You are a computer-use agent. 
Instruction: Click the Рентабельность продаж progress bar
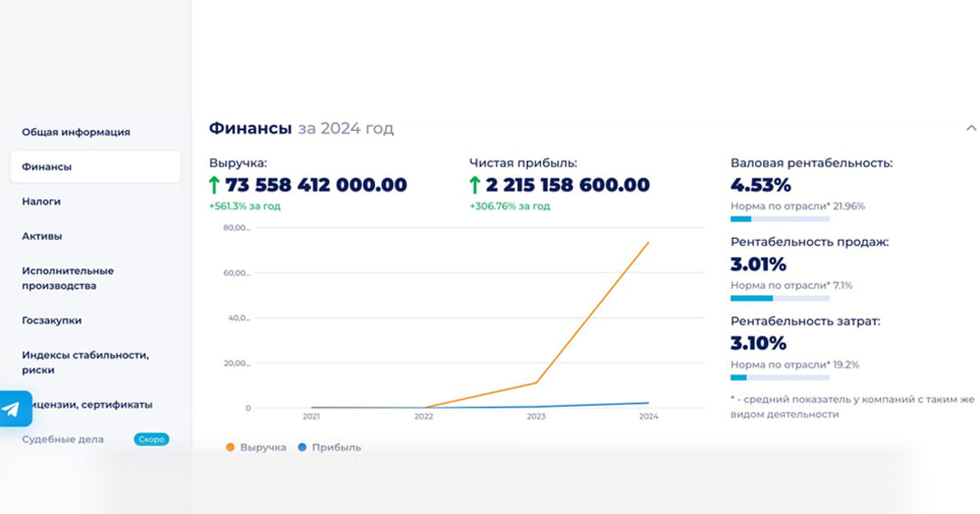[779, 298]
